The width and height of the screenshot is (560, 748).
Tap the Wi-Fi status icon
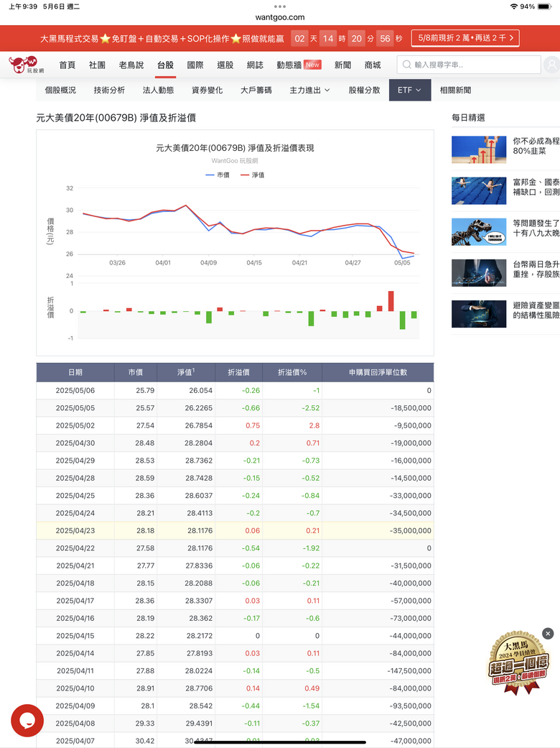coord(514,6)
